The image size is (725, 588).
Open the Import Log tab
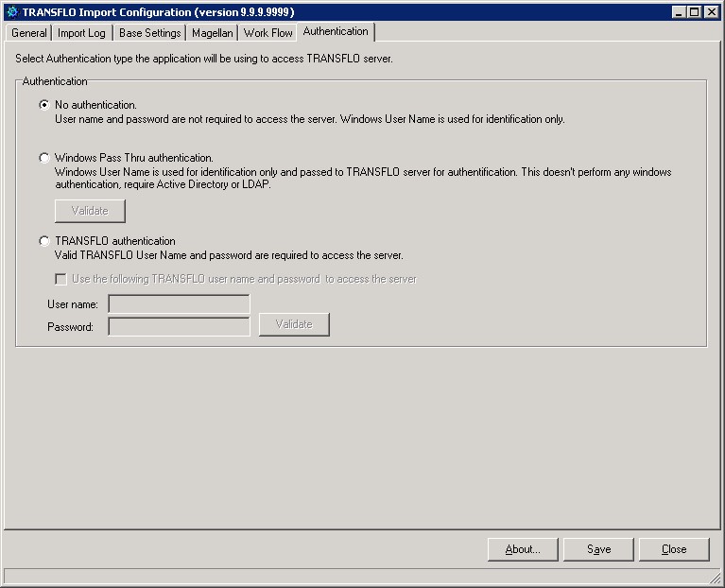pyautogui.click(x=81, y=33)
